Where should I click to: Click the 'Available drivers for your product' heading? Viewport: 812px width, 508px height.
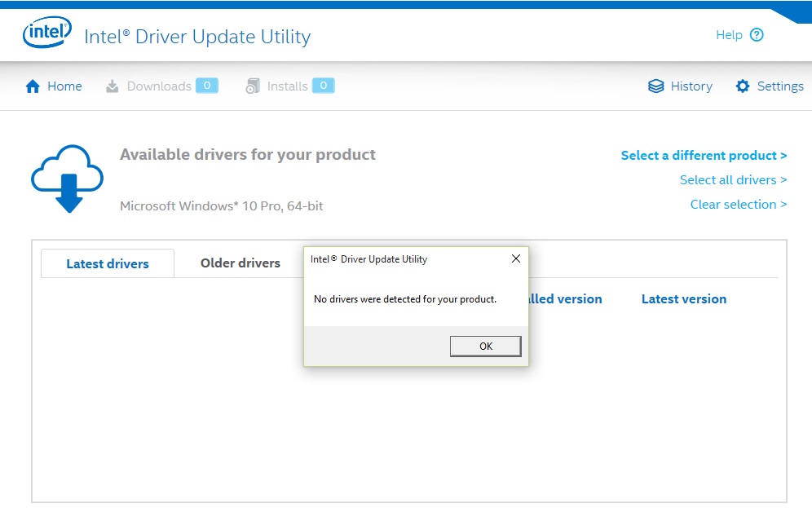[248, 154]
